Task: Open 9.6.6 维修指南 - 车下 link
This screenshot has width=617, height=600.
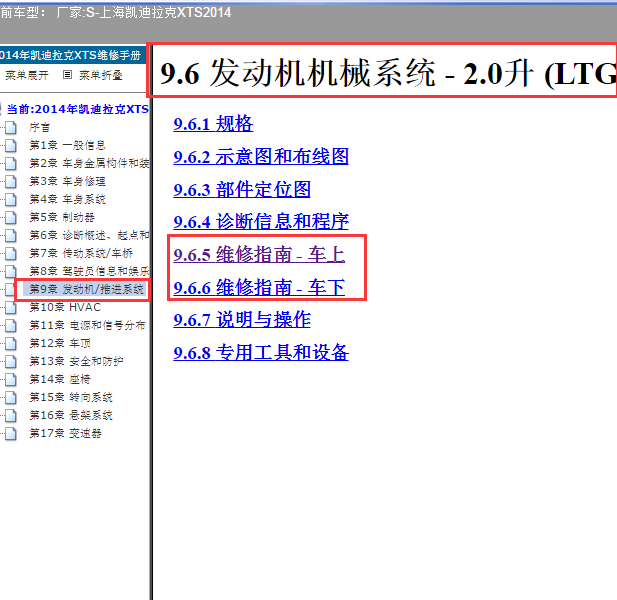Action: [x=259, y=287]
